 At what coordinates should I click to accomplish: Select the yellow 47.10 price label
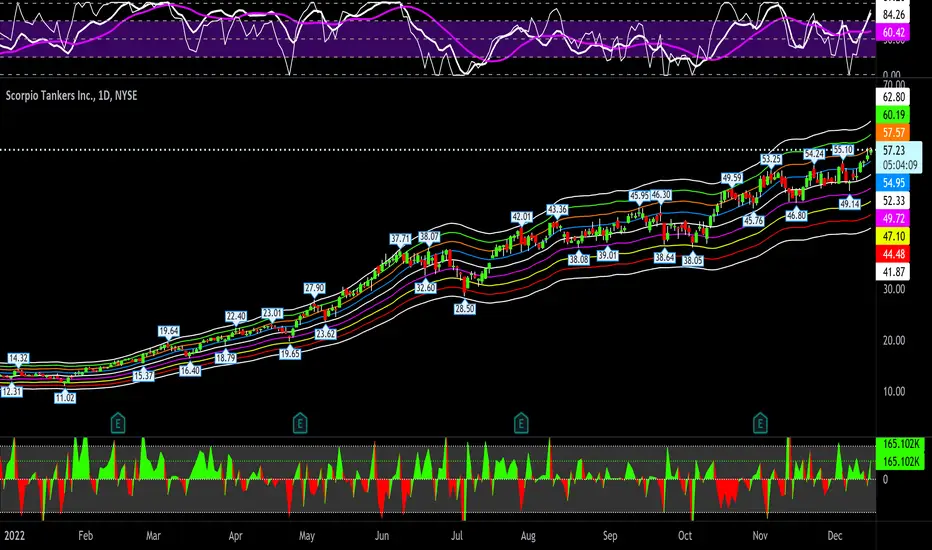click(893, 236)
